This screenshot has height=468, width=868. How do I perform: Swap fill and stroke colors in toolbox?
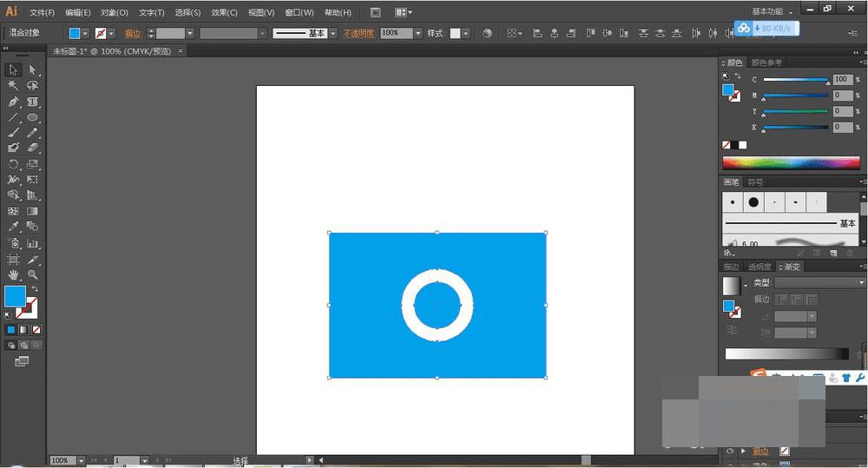[x=35, y=289]
